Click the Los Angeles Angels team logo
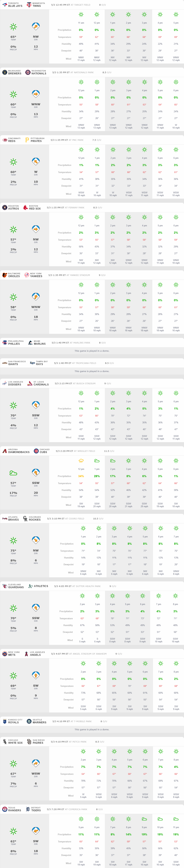The height and width of the screenshot is (868, 184). click(26, 654)
